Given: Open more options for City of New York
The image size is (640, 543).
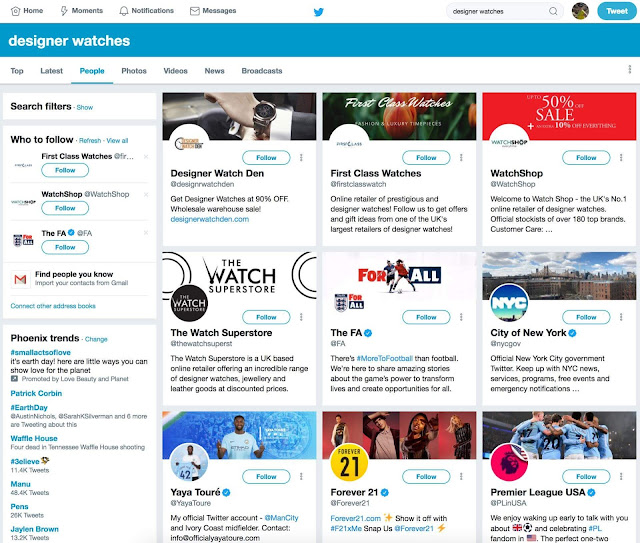Looking at the screenshot, I should click(621, 317).
